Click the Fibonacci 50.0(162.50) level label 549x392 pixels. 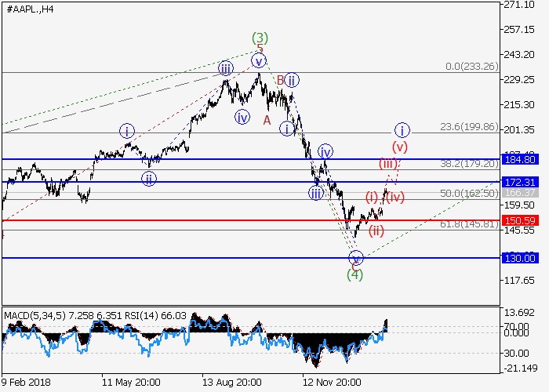[469, 193]
